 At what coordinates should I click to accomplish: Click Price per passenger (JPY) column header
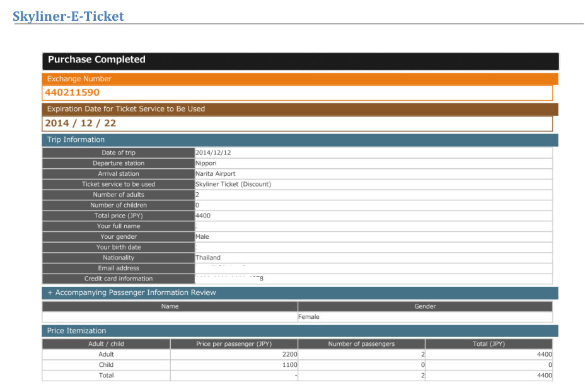pyautogui.click(x=234, y=344)
